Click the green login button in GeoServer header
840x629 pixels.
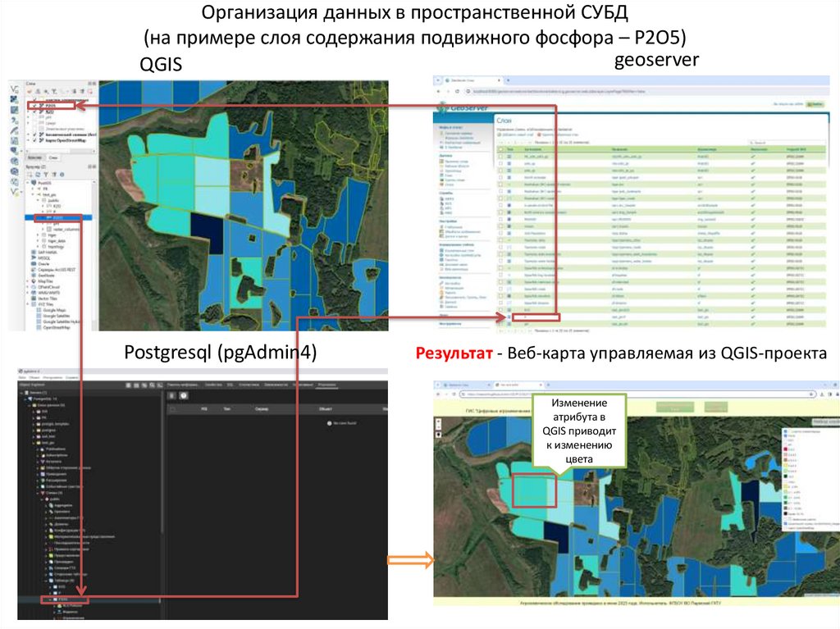pos(815,104)
